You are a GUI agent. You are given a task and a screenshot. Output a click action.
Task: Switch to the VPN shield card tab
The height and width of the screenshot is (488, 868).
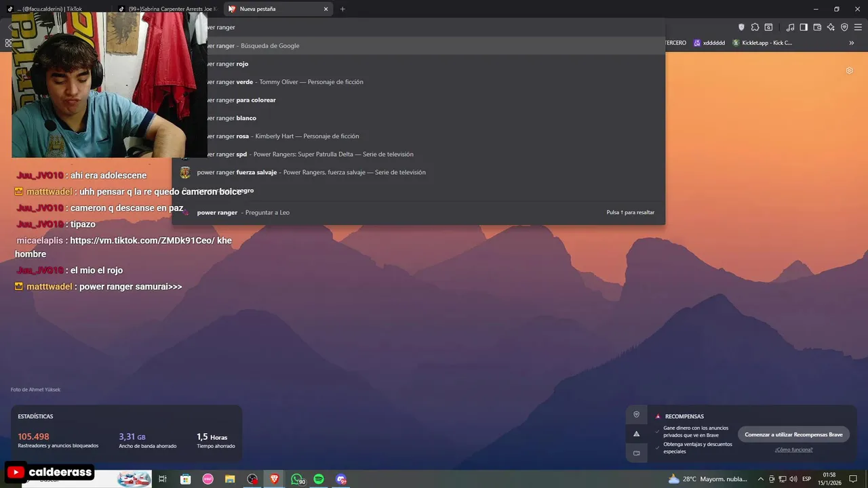[636, 414]
